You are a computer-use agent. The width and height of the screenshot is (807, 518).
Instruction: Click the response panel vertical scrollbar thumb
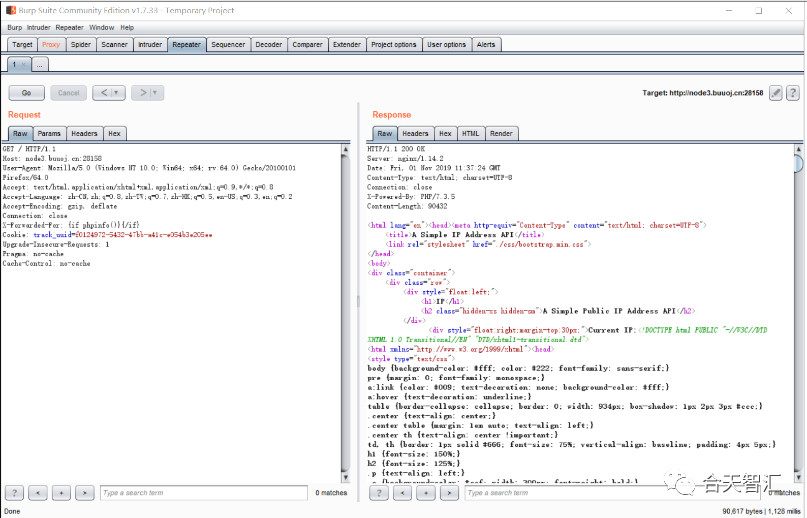point(798,164)
